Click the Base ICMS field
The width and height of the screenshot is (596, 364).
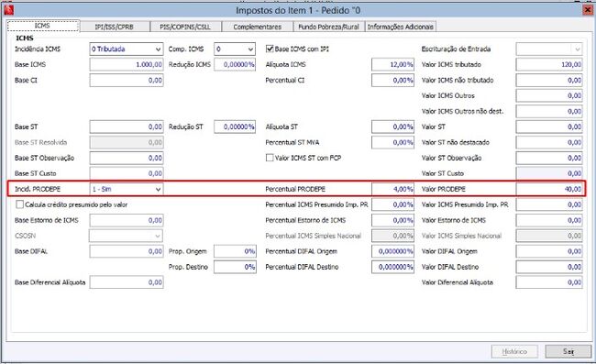tap(127, 64)
